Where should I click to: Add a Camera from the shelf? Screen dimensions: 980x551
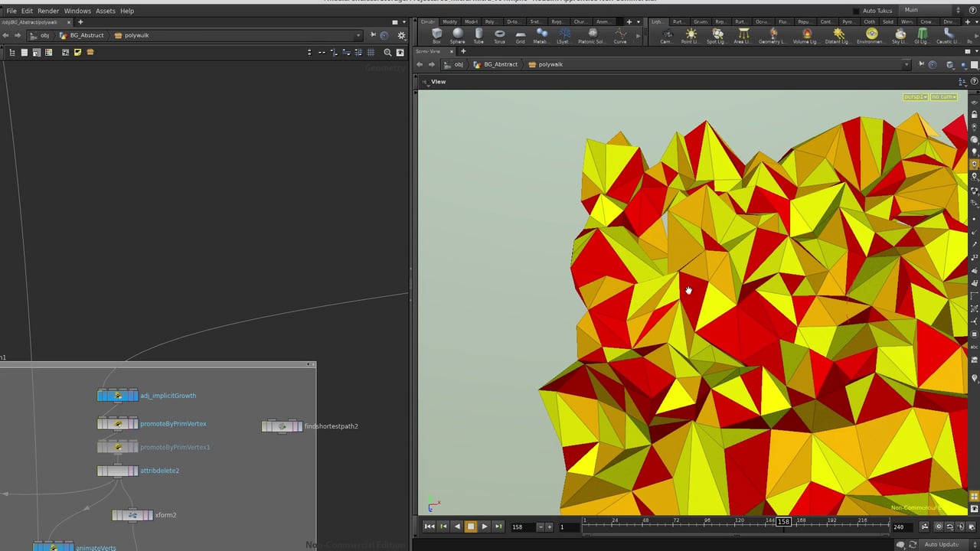coord(667,36)
